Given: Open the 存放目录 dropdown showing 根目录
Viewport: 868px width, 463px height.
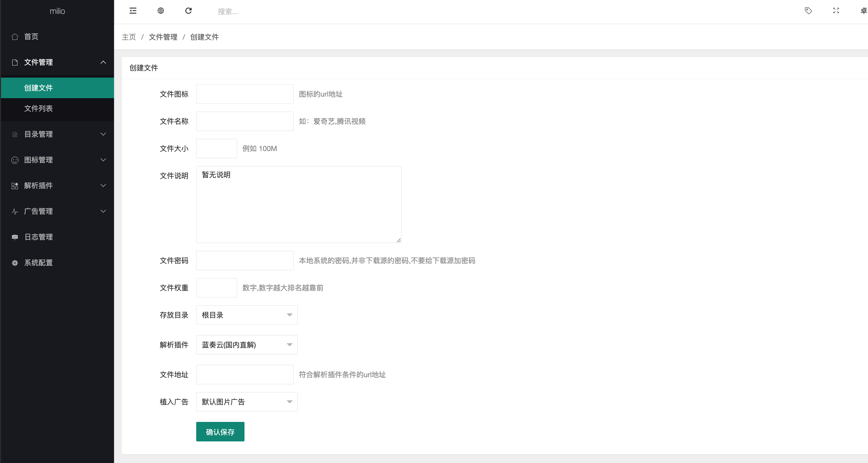Looking at the screenshot, I should pyautogui.click(x=247, y=315).
